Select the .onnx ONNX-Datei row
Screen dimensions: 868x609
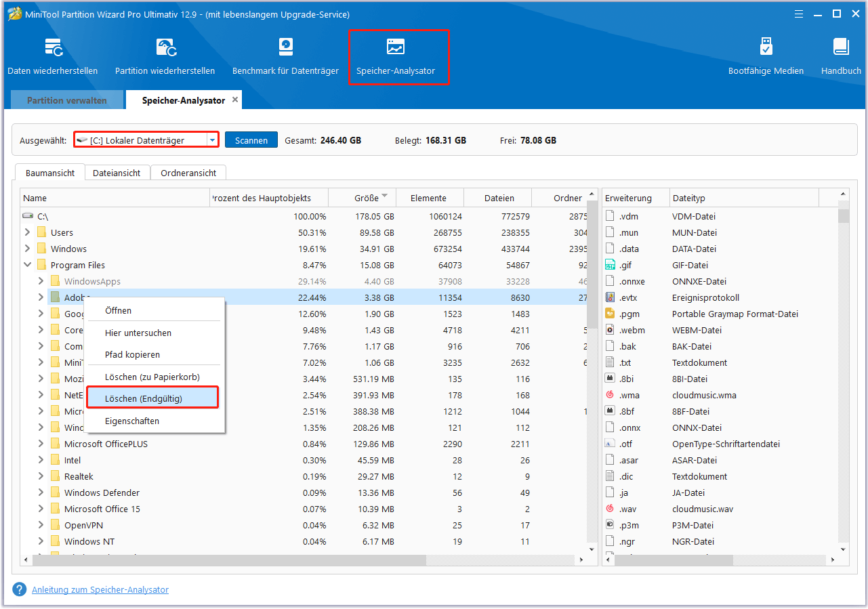point(720,427)
